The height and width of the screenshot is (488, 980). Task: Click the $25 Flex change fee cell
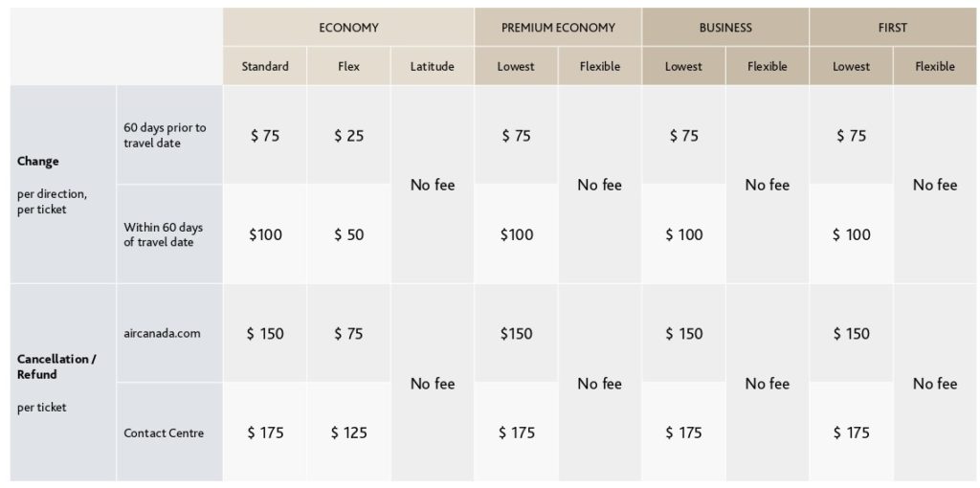point(348,136)
